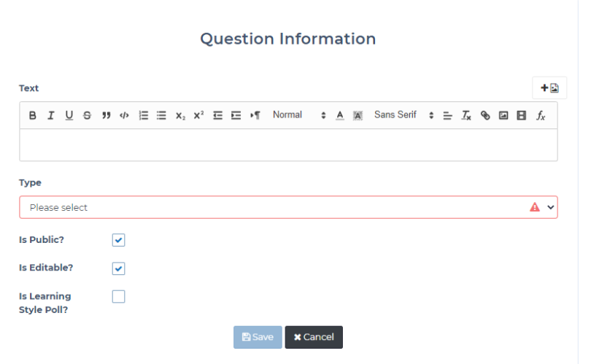Insert a formula using the fx icon
591x364 pixels.
(x=541, y=115)
